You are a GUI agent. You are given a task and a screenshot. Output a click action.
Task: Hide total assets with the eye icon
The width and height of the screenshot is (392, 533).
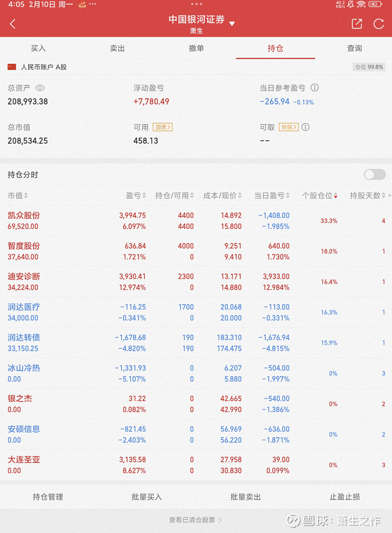point(40,88)
